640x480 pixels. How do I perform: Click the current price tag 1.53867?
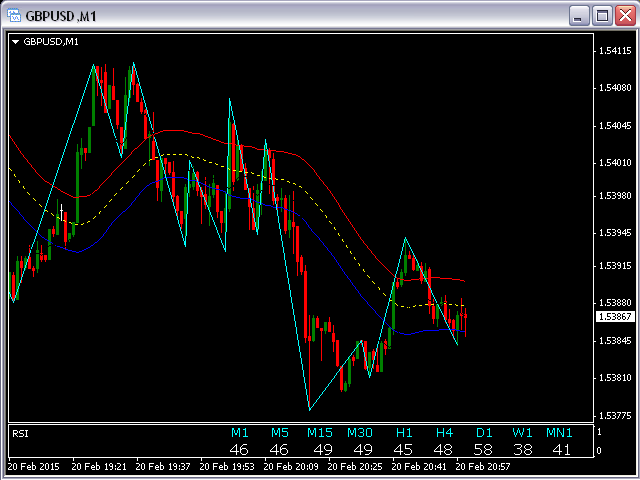pos(611,317)
